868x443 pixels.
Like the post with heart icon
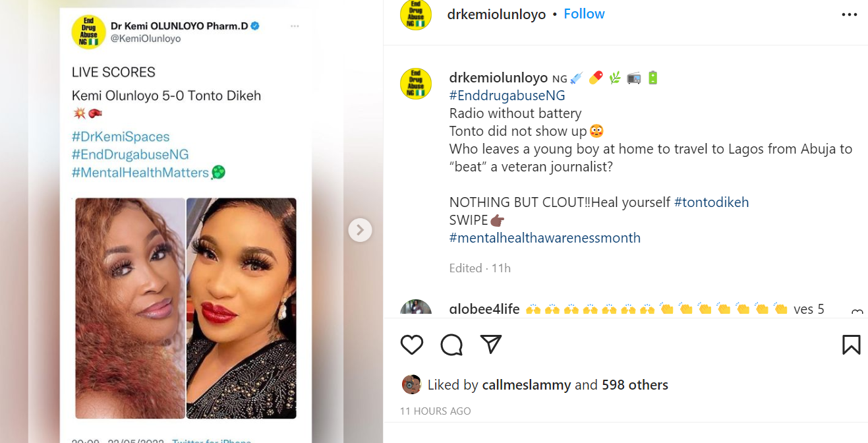(412, 345)
